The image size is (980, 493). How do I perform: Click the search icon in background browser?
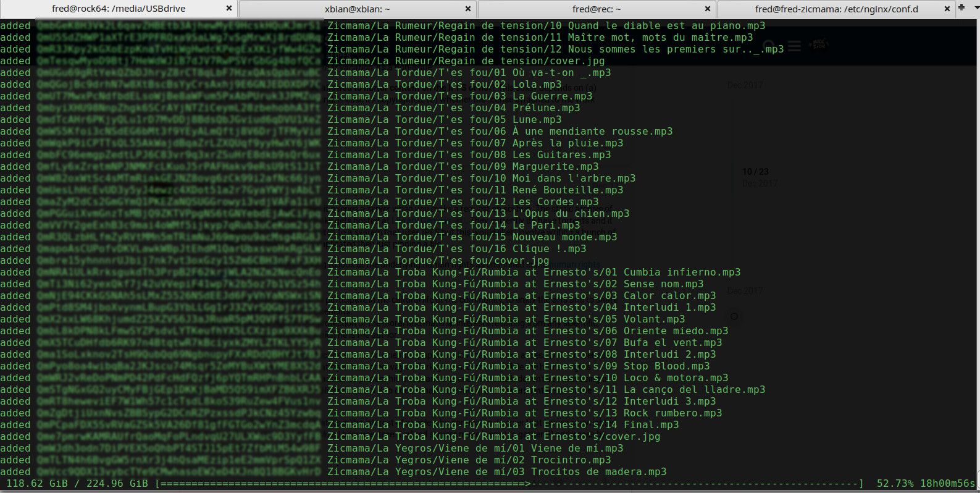pyautogui.click(x=769, y=46)
